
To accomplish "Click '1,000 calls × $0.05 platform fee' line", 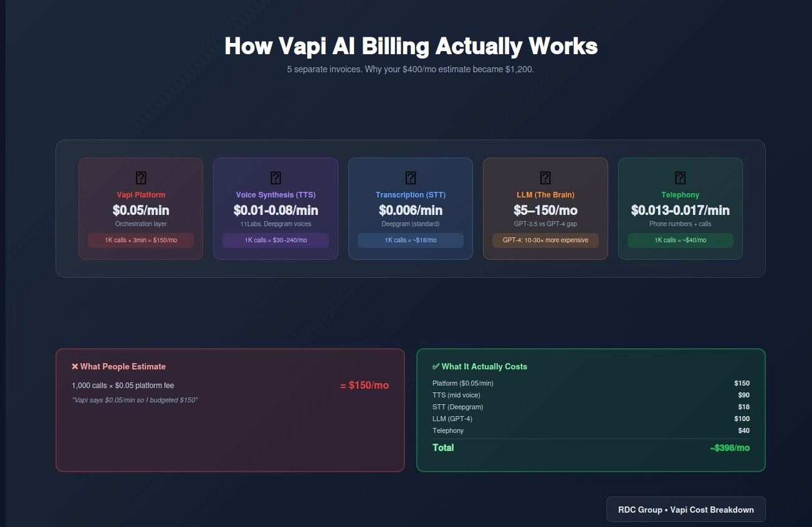I will 123,386.
